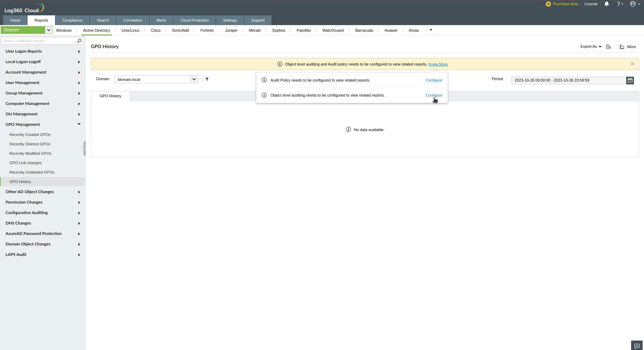Select the Windows device category

[x=64, y=30]
